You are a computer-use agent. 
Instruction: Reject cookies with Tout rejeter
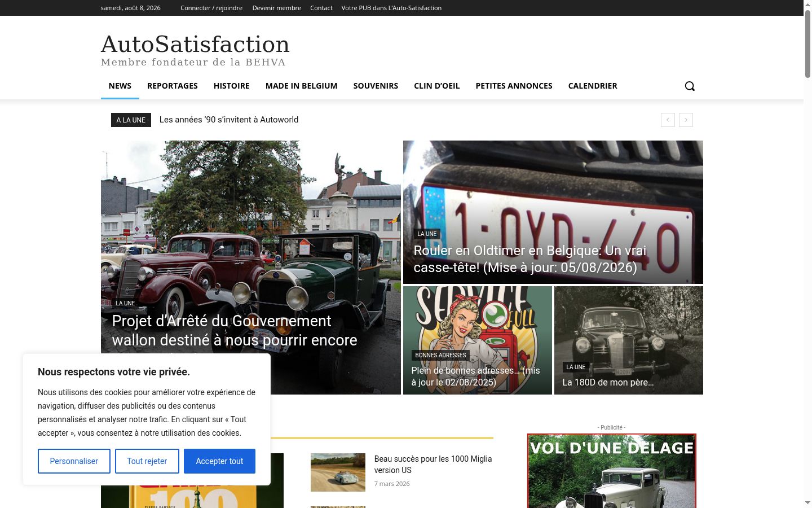147,461
